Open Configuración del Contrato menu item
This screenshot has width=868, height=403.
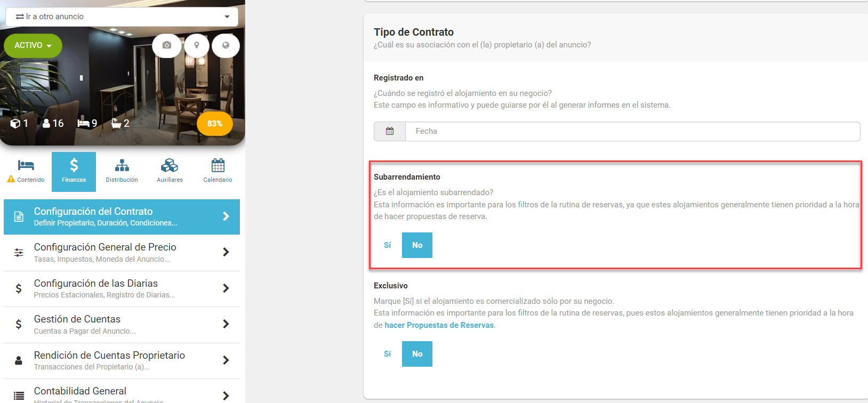click(x=122, y=216)
